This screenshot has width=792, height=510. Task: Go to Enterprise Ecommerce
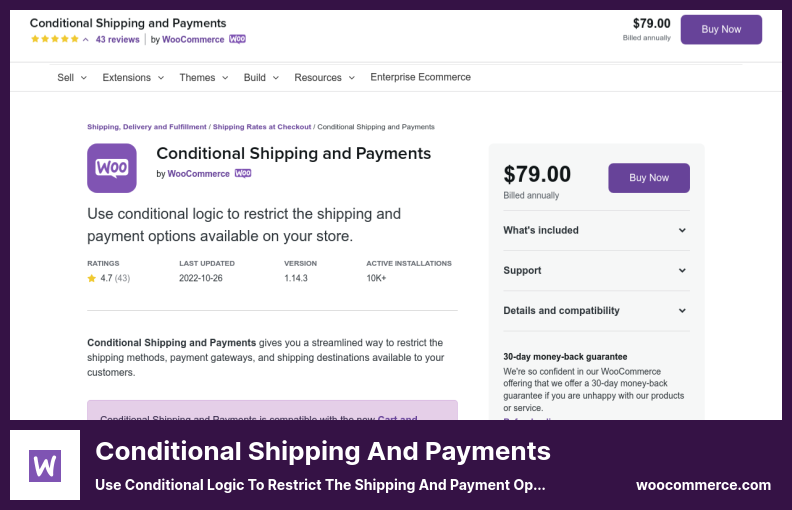[x=420, y=77]
